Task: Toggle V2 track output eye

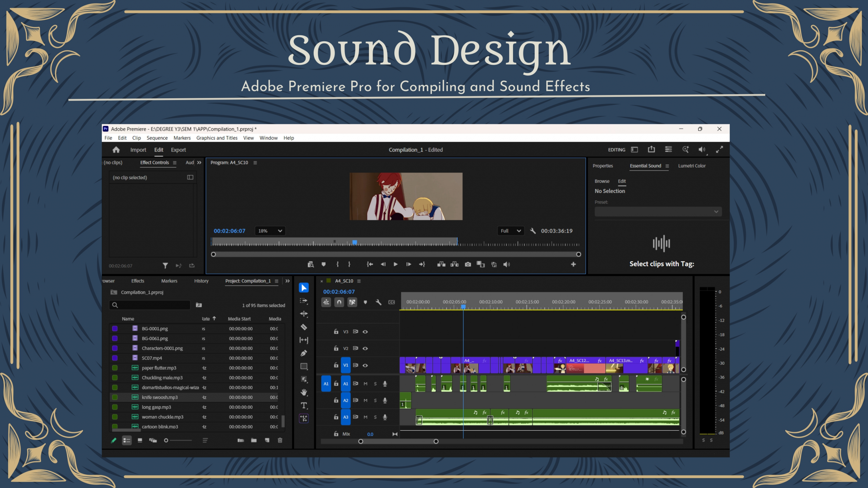Action: click(x=365, y=348)
